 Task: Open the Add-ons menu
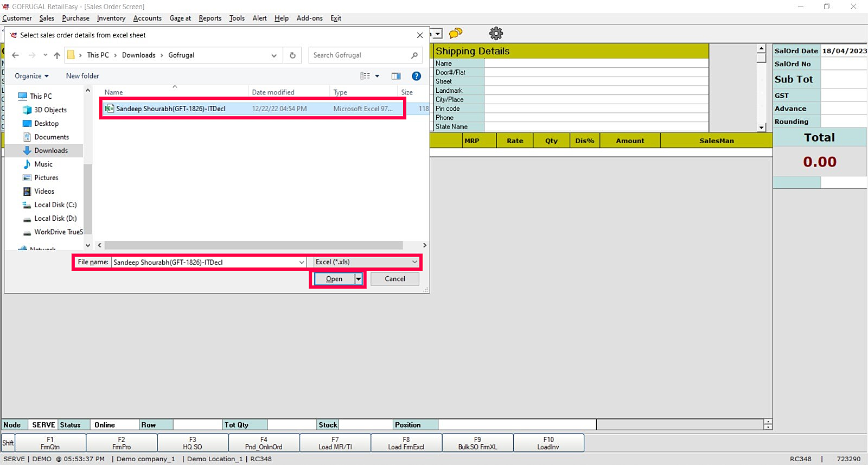(x=309, y=18)
